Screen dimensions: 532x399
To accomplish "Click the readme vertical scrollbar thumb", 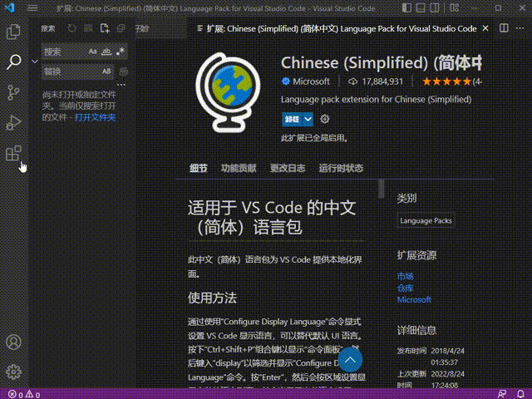I will 382,189.
